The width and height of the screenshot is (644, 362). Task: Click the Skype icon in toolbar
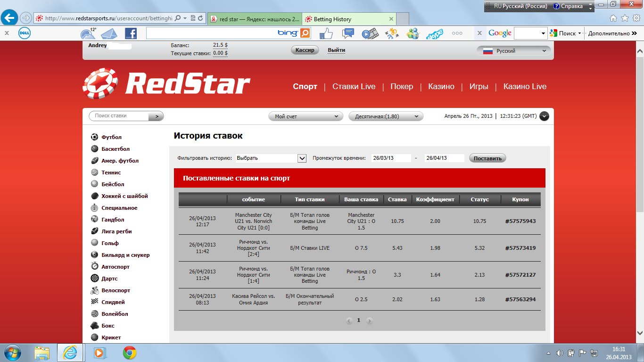pyautogui.click(x=434, y=33)
